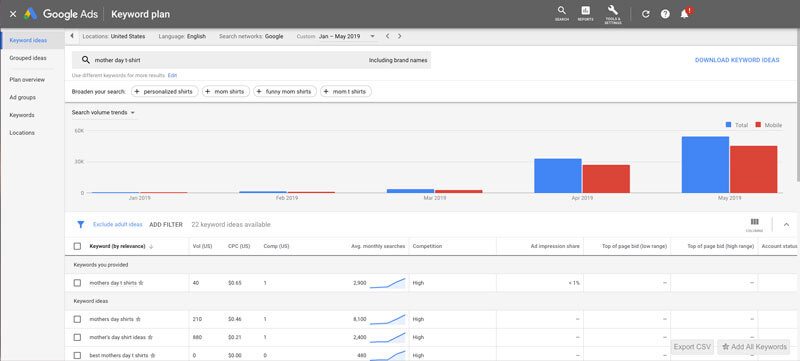This screenshot has height=361, width=800.
Task: Add 'mom shirts' to broaden search
Action: [226, 92]
